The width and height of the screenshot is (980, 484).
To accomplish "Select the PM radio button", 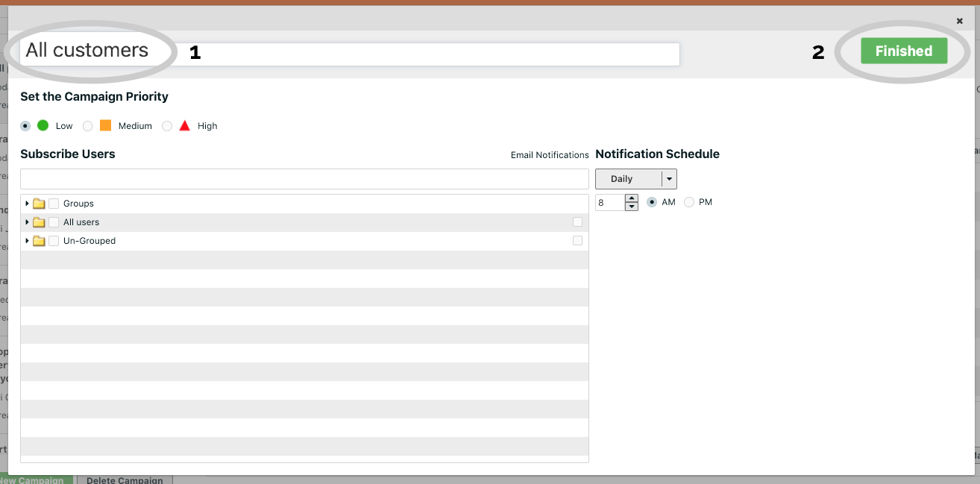I will tap(689, 202).
